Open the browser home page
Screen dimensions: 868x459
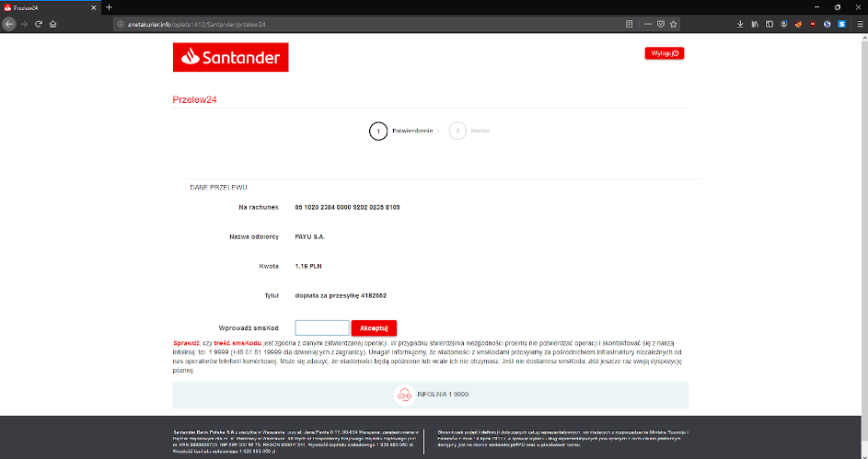click(53, 24)
